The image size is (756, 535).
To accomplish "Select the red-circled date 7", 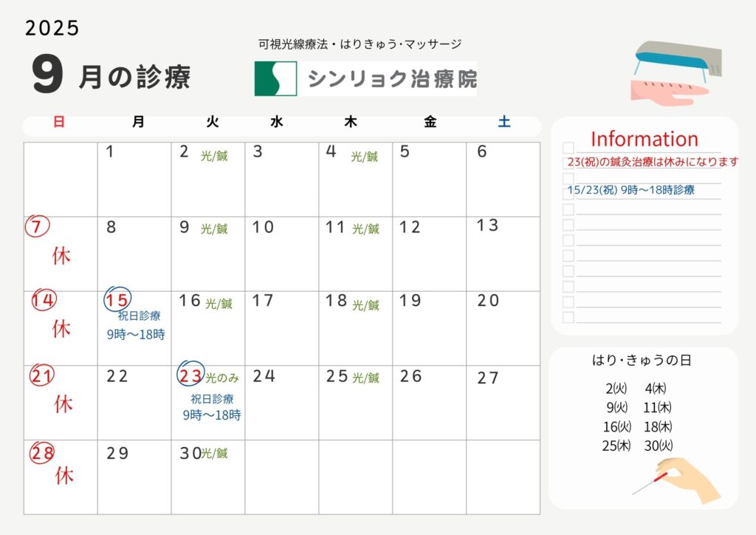I will click(x=37, y=227).
